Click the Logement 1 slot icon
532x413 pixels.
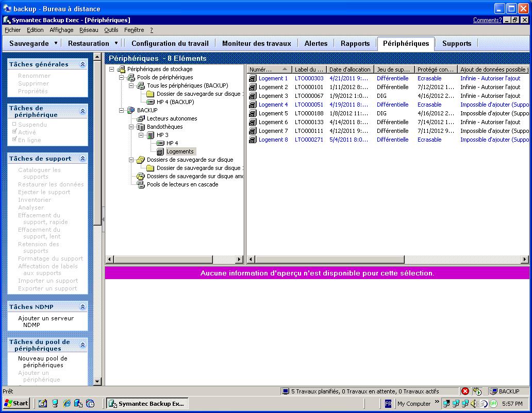coord(253,78)
